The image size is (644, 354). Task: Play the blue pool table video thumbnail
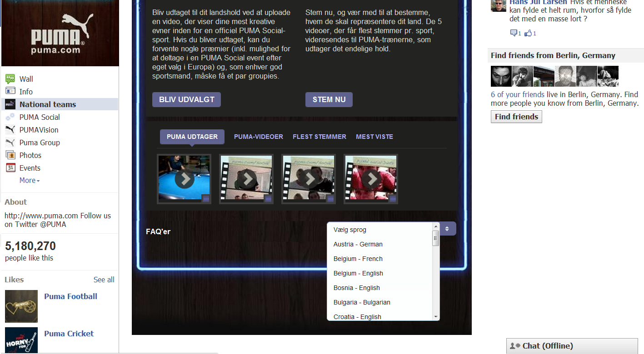[x=185, y=179]
